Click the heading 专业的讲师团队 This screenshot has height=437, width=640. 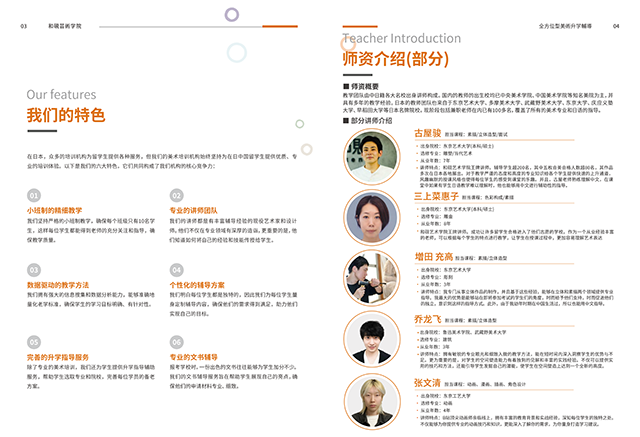click(x=193, y=211)
